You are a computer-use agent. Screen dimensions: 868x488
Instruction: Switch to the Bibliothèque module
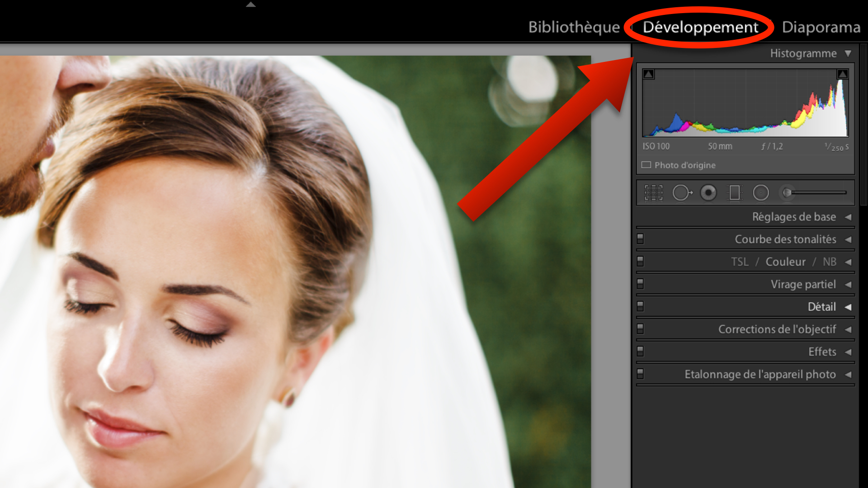[x=574, y=27]
